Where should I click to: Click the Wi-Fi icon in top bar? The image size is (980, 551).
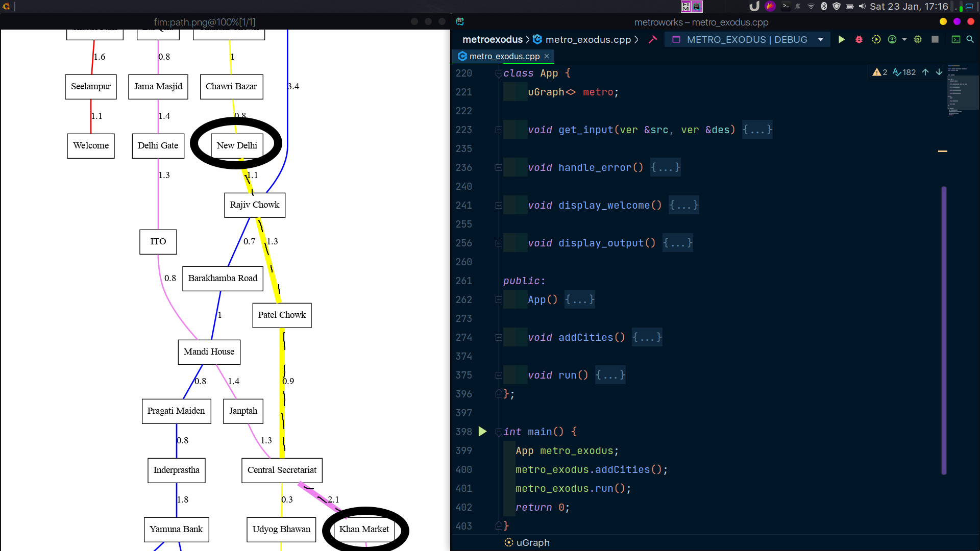811,6
